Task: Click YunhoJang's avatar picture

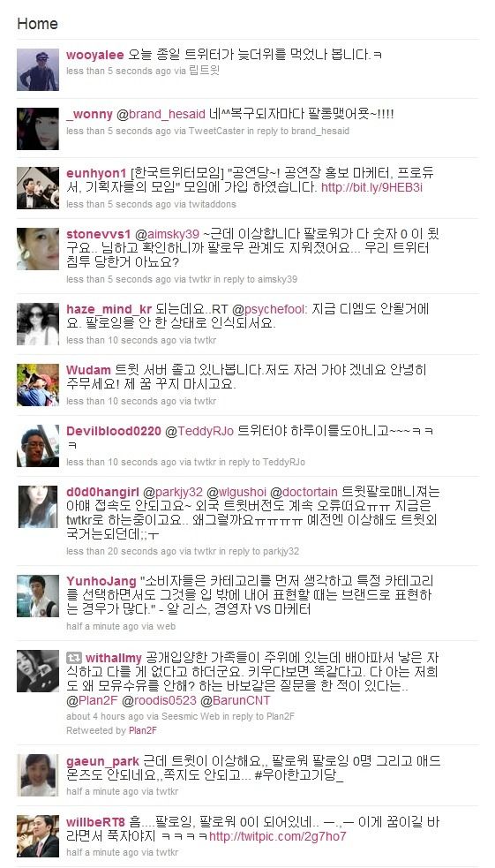Action: [x=38, y=596]
